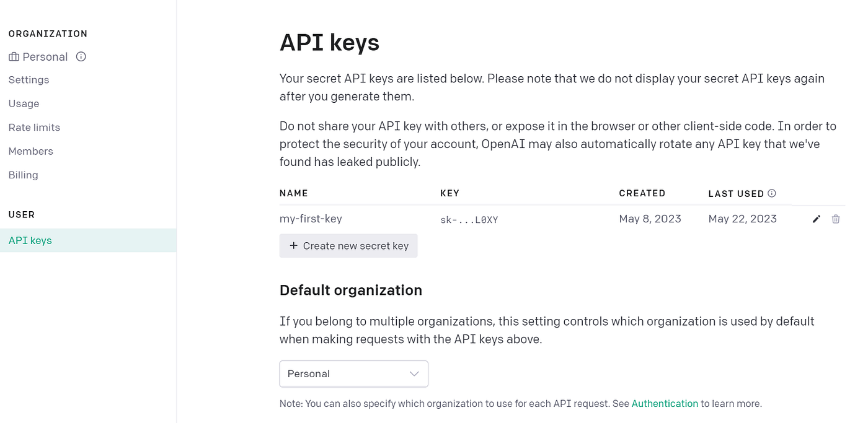
Task: Click the masked key value sk-...L0XY
Action: click(469, 219)
